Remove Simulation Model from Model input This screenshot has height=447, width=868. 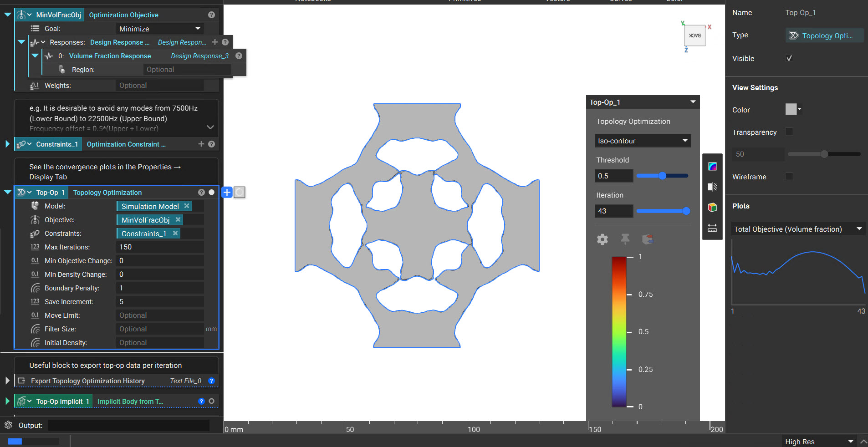pos(187,206)
